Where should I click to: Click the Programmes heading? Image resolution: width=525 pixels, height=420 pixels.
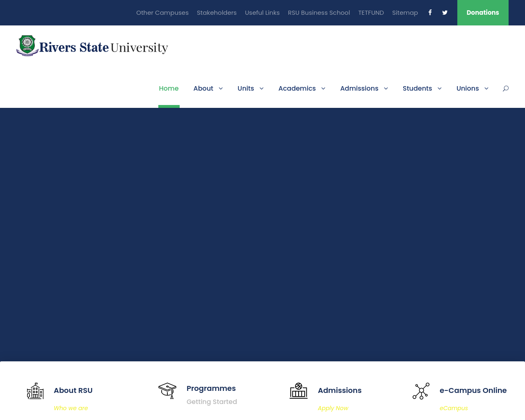pos(211,388)
